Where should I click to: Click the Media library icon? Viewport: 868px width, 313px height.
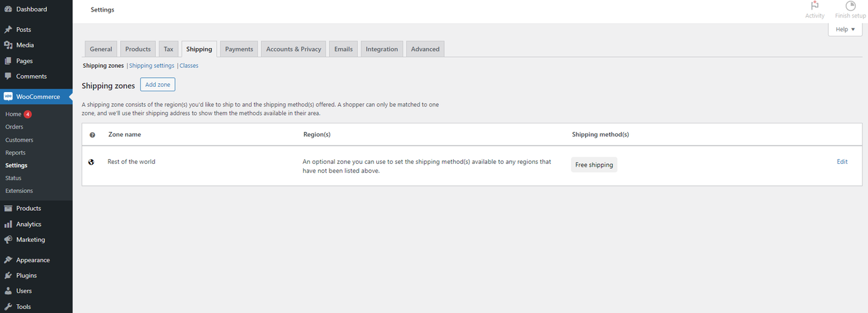click(x=8, y=45)
